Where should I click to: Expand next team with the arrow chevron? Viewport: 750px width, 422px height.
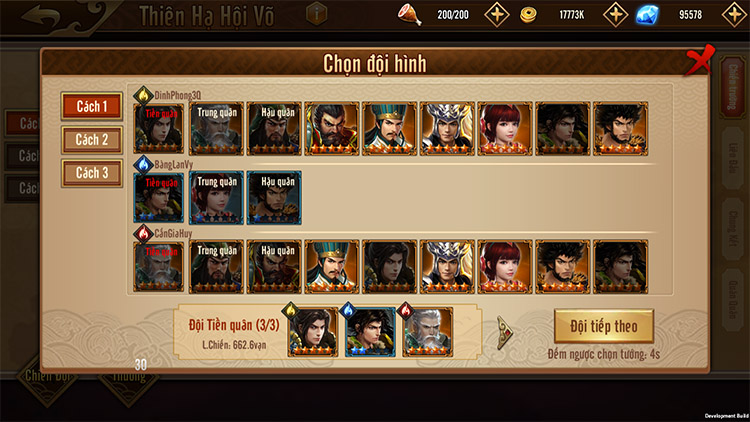[x=504, y=332]
